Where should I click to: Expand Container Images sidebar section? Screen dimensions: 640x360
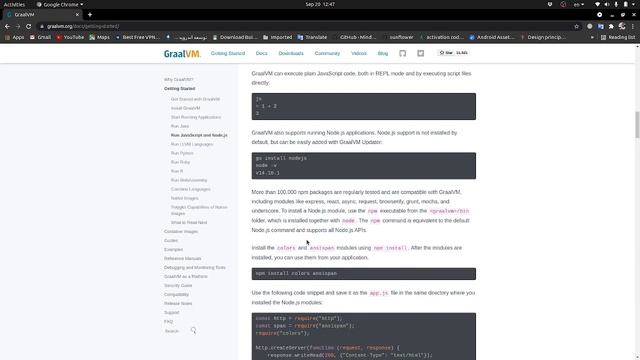181,231
